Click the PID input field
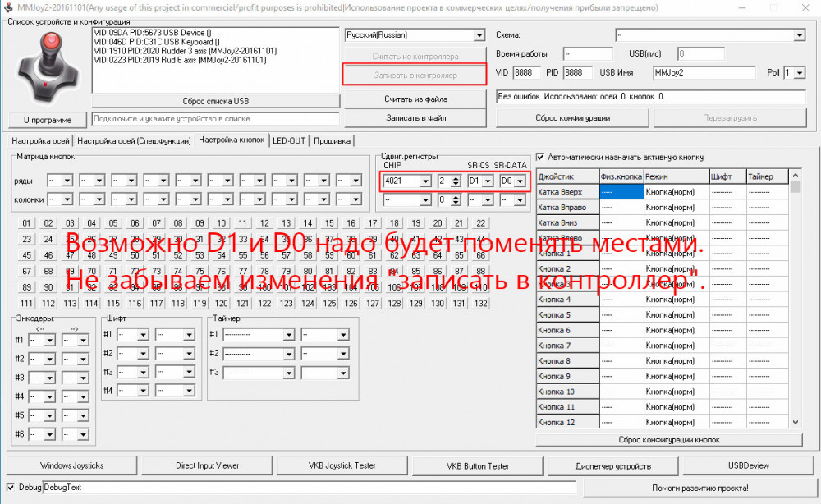 coord(577,73)
